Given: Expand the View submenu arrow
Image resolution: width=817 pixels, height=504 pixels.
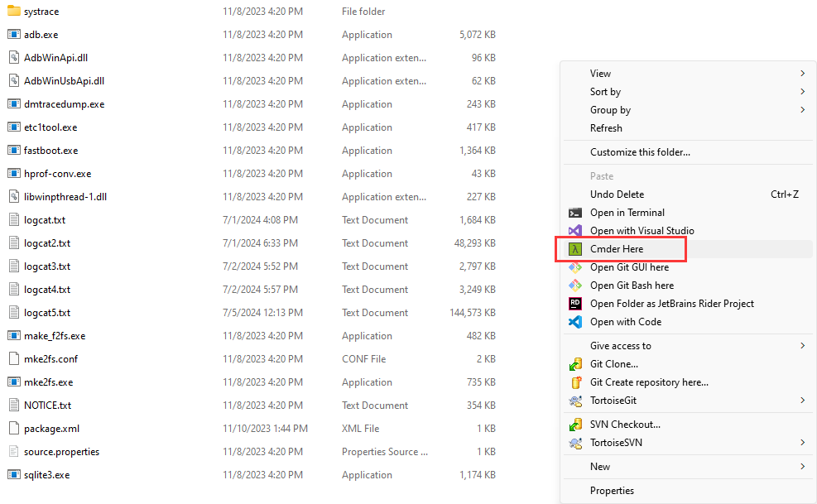Looking at the screenshot, I should 802,74.
